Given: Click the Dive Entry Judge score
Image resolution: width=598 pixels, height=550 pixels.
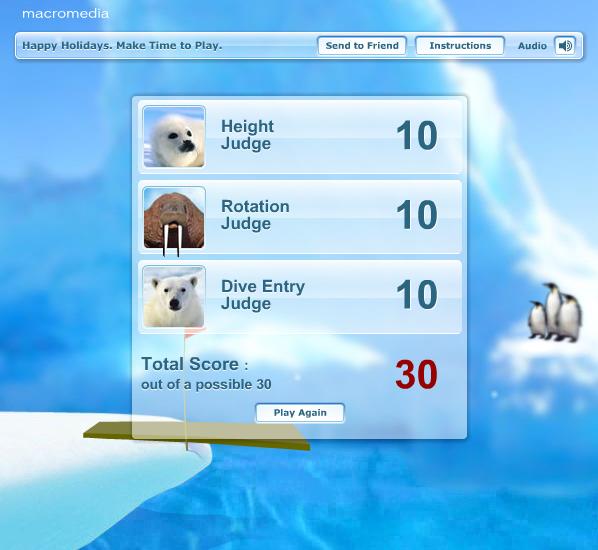Looking at the screenshot, I should [x=416, y=294].
